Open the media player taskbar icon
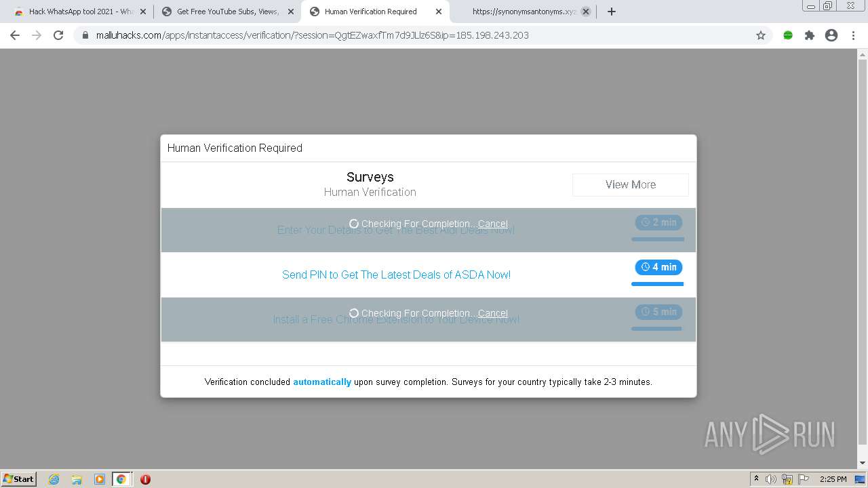The image size is (868, 488). tap(100, 479)
